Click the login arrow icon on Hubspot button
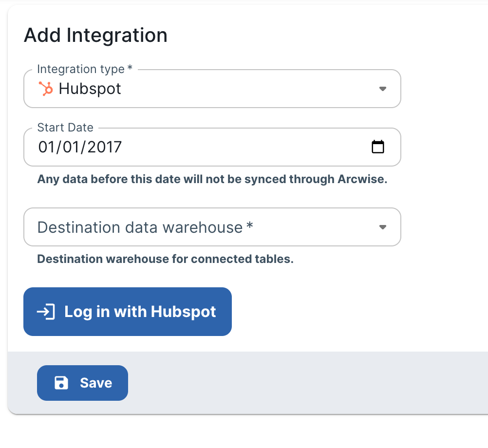The height and width of the screenshot is (448, 488). point(46,312)
